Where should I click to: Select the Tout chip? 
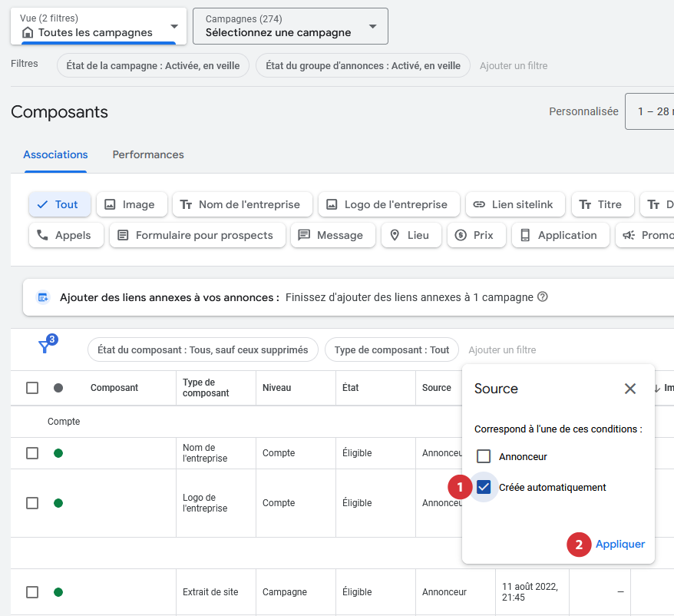tap(60, 204)
